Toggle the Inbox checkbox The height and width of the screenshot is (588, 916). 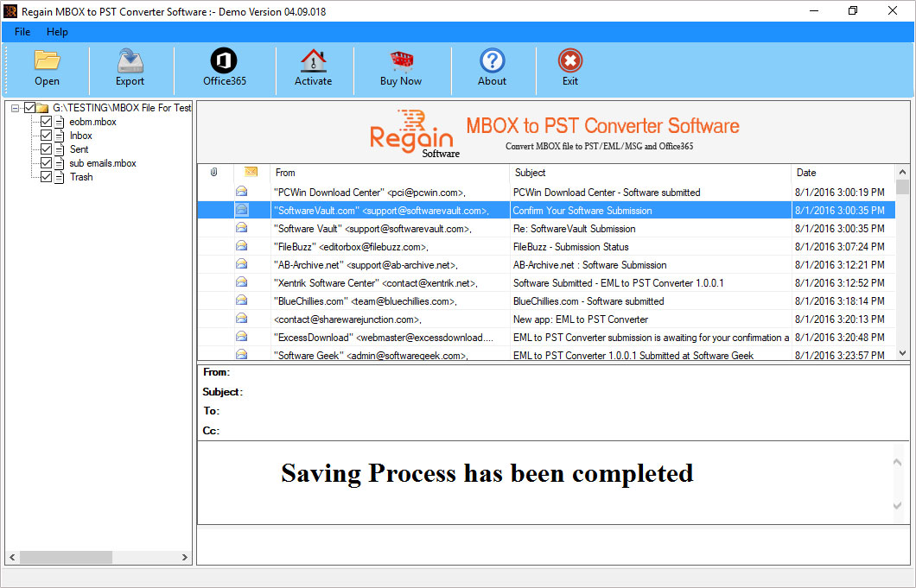(46, 136)
